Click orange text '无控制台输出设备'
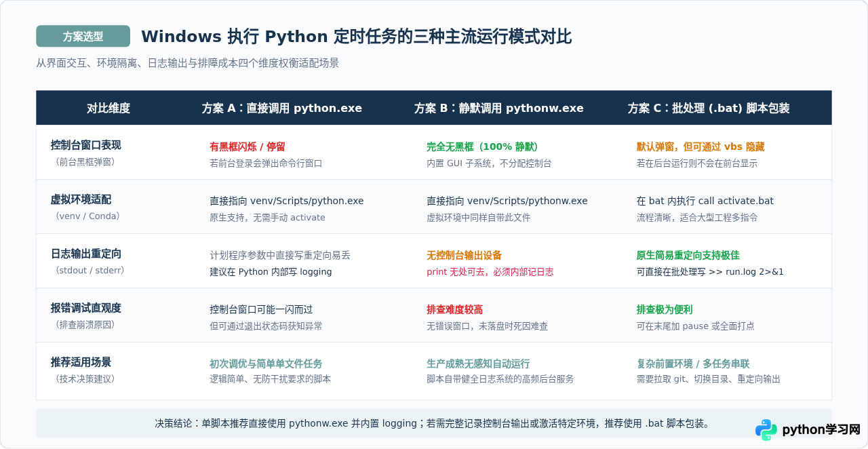Viewport: 868px width, 449px height. [464, 255]
